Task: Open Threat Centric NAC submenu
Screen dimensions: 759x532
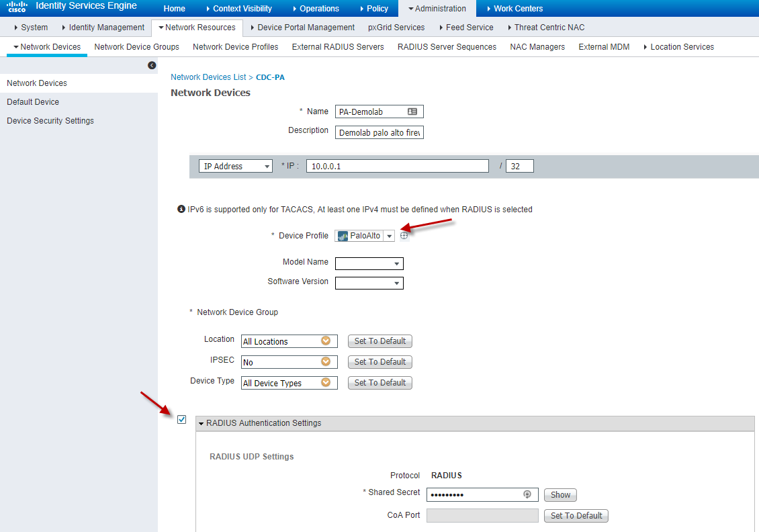Action: pos(546,28)
